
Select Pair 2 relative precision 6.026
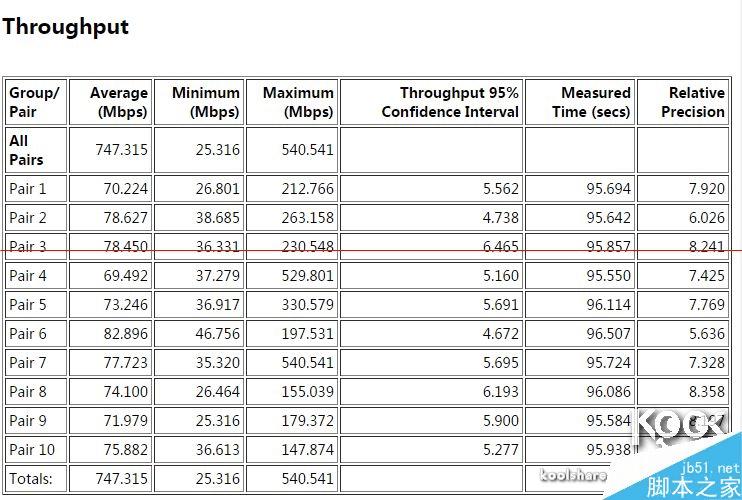pyautogui.click(x=707, y=218)
